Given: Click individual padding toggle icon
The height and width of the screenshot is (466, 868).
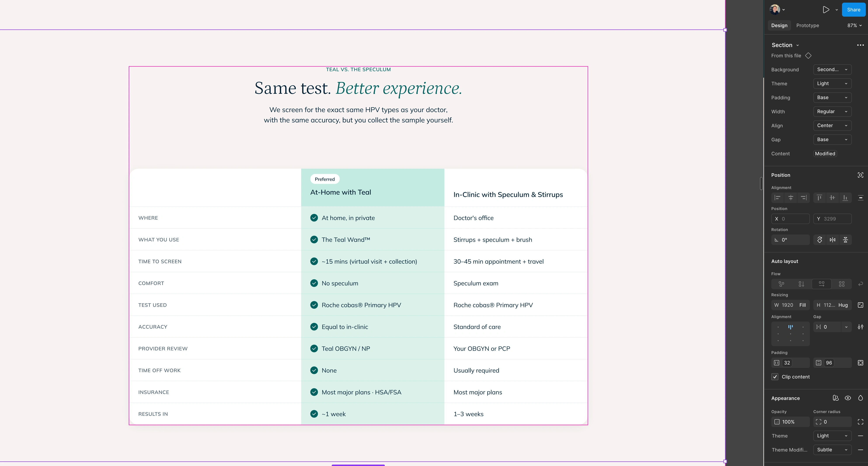Looking at the screenshot, I should coord(860,363).
